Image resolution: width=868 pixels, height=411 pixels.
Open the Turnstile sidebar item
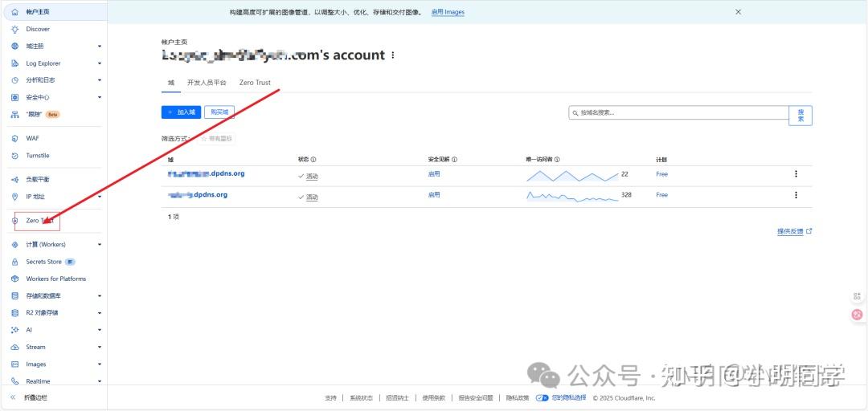coord(38,156)
